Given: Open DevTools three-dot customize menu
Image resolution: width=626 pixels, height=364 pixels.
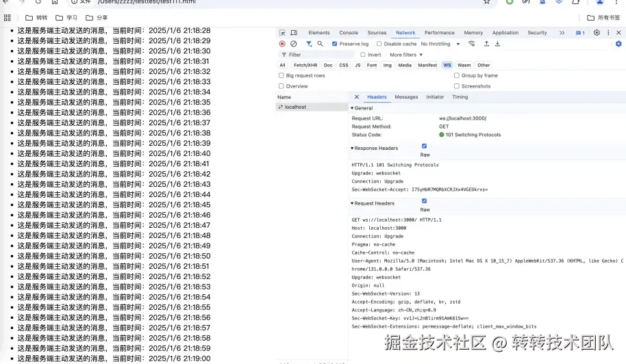Looking at the screenshot, I should tap(608, 33).
